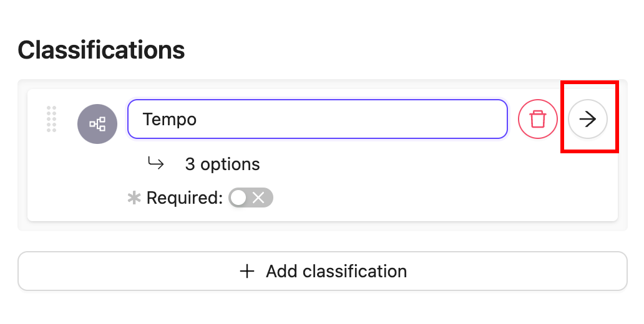644x324 pixels.
Task: Focus the Tempo name input field
Action: click(x=318, y=119)
